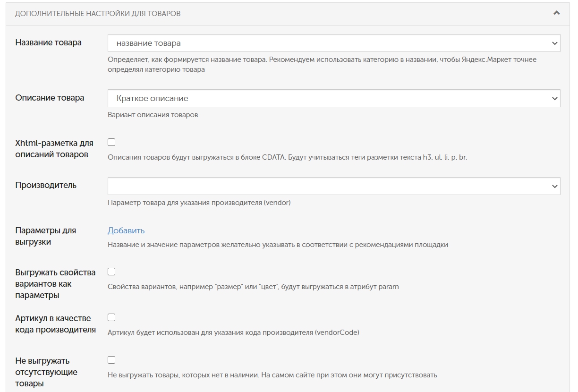Check the 'Артикул в качестве кода производителя' box
578x392 pixels.
point(111,317)
